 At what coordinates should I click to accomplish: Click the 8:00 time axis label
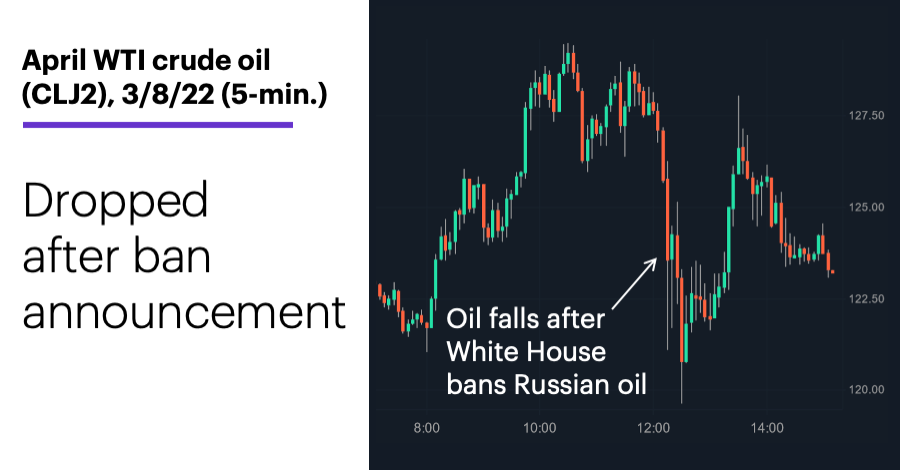[x=426, y=428]
